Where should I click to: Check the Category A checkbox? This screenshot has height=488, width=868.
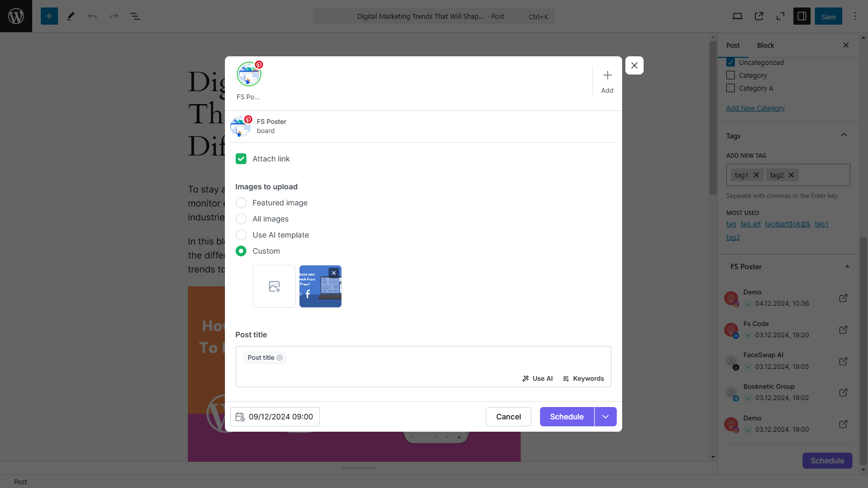[x=731, y=88]
